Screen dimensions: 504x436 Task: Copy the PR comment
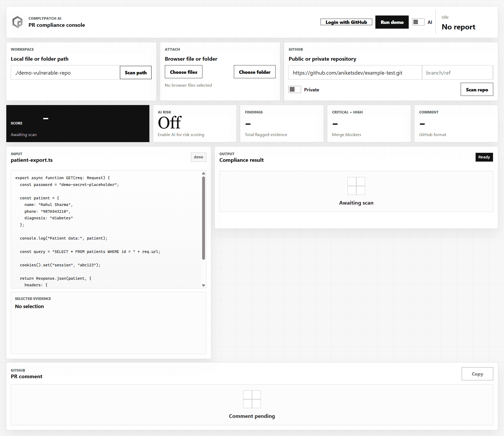tap(477, 374)
